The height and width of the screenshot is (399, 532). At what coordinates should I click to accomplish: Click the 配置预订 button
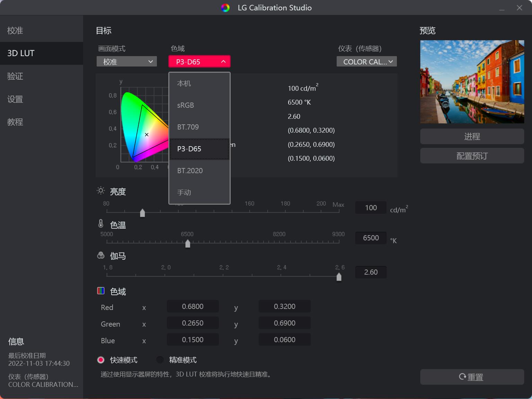[472, 156]
